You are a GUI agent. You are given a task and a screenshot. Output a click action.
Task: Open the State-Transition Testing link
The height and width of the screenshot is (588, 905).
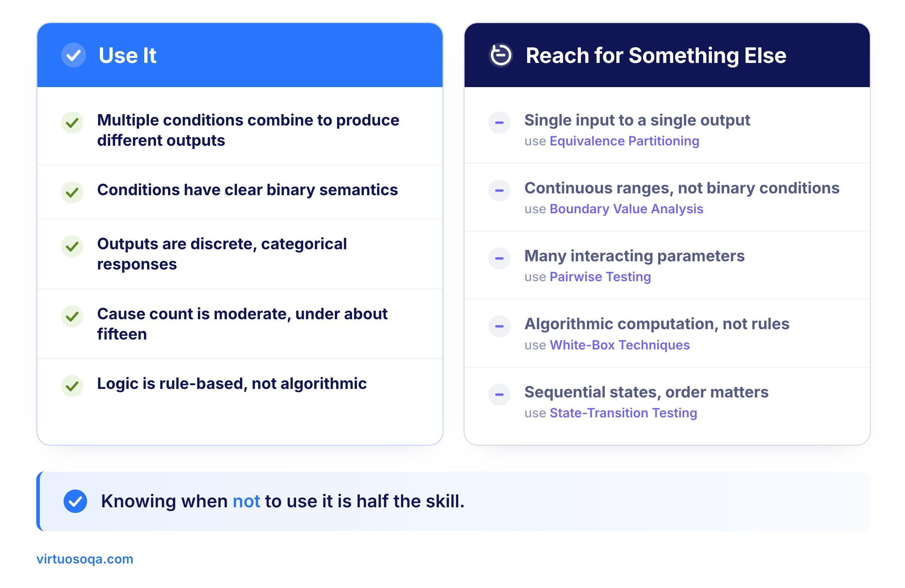623,413
